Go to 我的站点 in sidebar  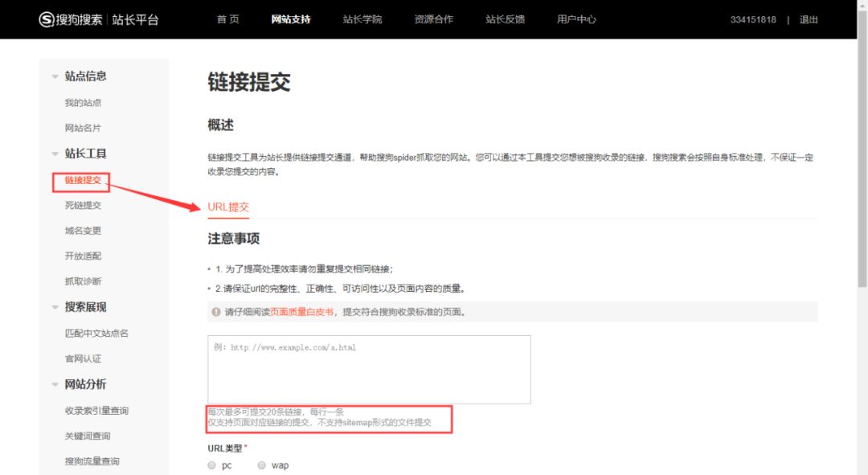83,102
